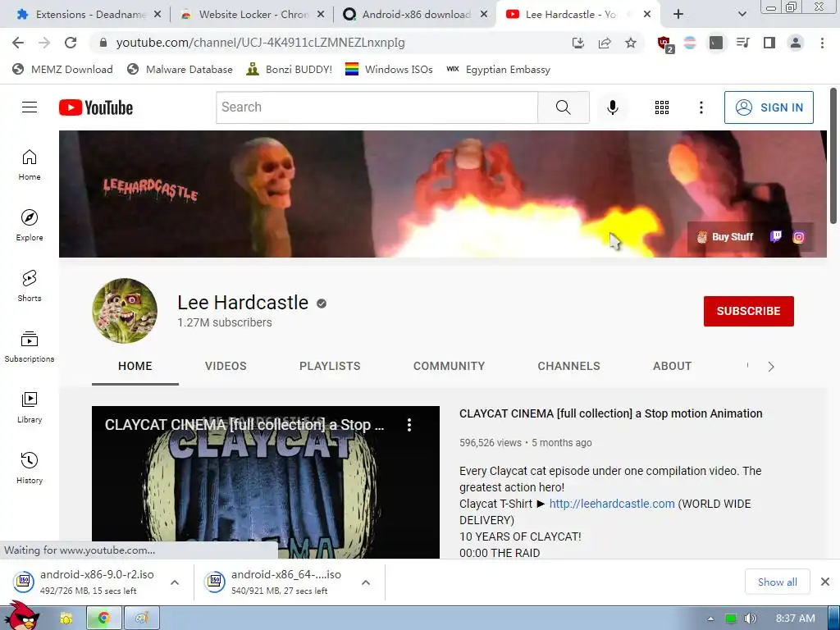Open Malware Database bookmark
840x630 pixels.
click(180, 69)
